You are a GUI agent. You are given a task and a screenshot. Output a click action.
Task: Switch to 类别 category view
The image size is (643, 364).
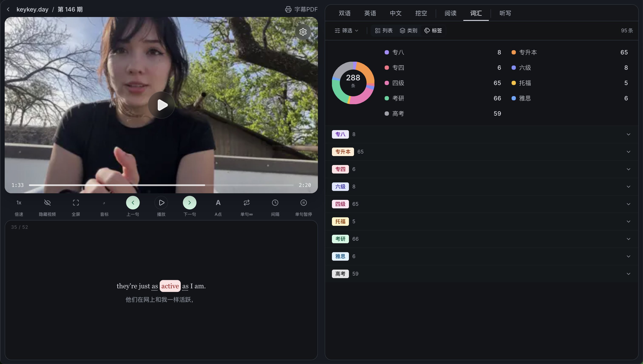(x=408, y=30)
